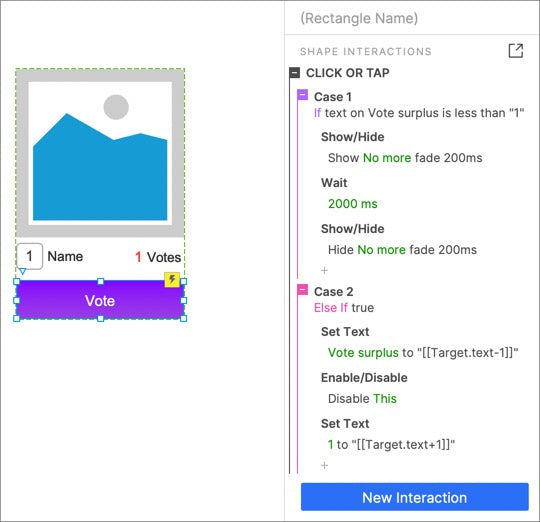
Task: Select the Show/Hide action after Wait
Action: click(352, 229)
